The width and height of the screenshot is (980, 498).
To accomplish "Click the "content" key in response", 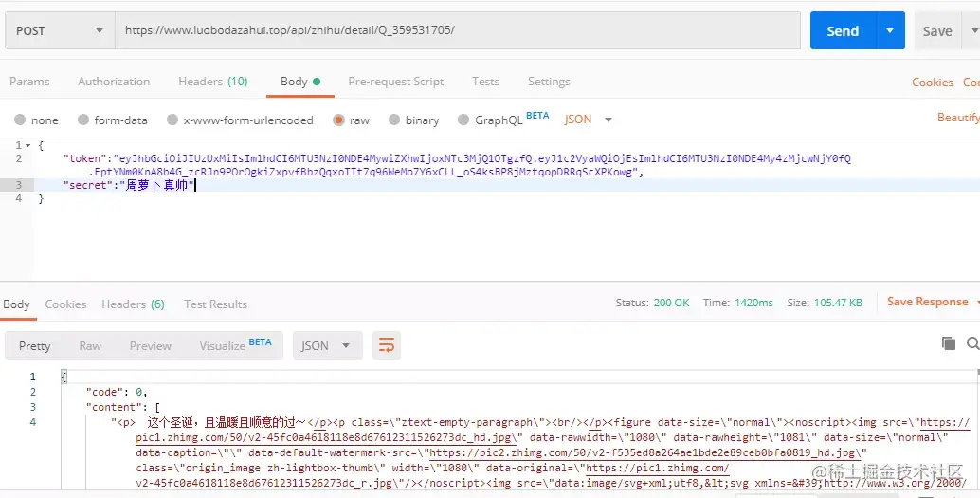I will point(113,407).
